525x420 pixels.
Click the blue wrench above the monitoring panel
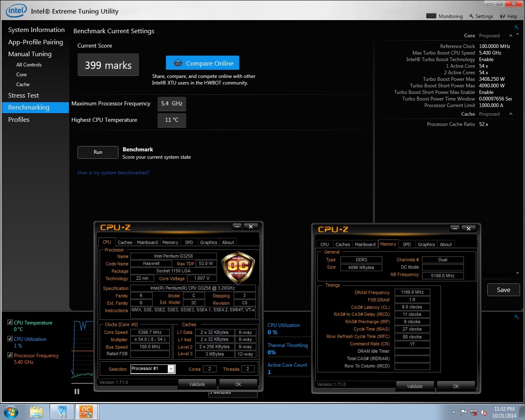point(516,317)
